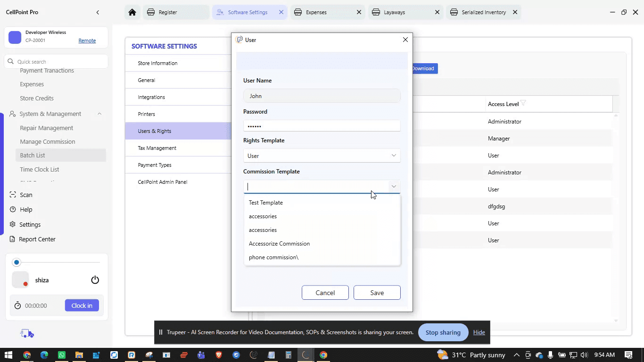Click the Help question mark icon

tap(13, 209)
